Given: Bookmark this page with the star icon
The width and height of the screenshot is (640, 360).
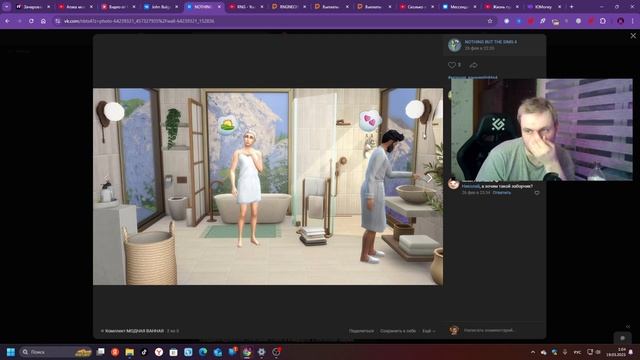Looking at the screenshot, I should pyautogui.click(x=490, y=21).
